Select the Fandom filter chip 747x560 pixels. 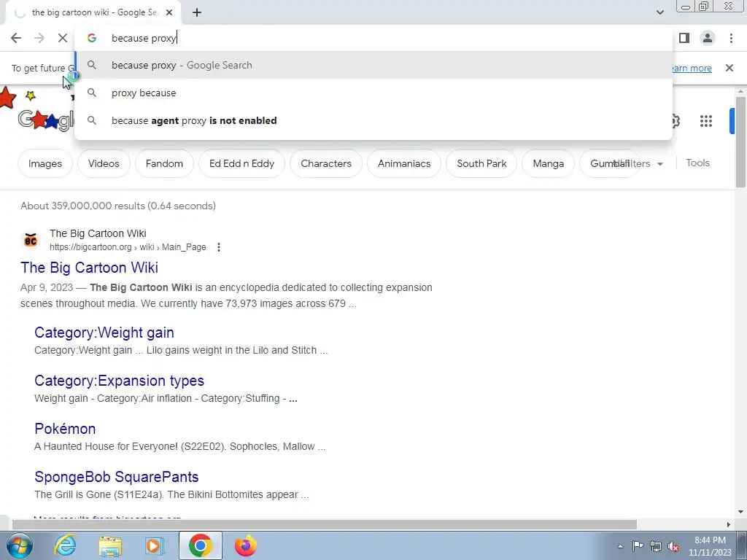coord(164,163)
